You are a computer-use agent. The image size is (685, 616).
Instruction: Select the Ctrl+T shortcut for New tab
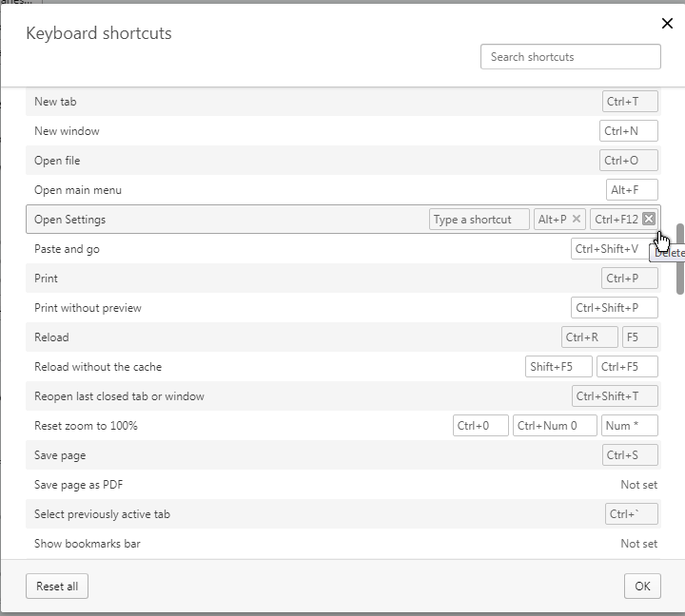click(630, 102)
